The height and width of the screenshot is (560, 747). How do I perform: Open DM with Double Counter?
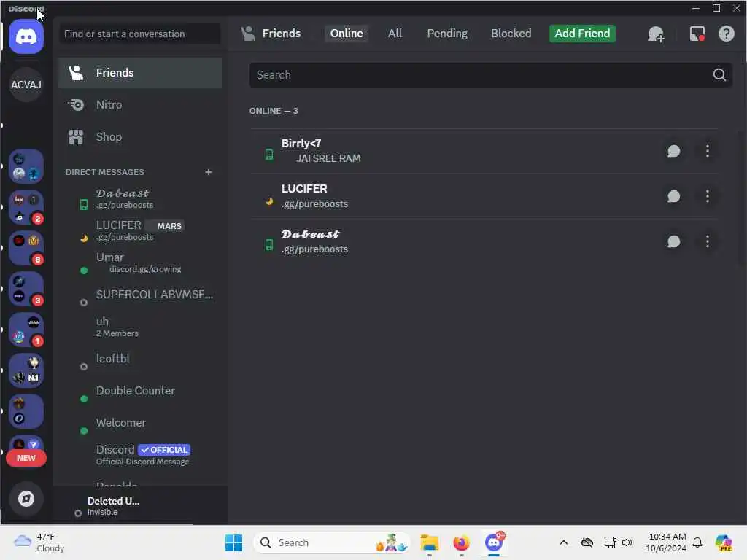point(140,391)
